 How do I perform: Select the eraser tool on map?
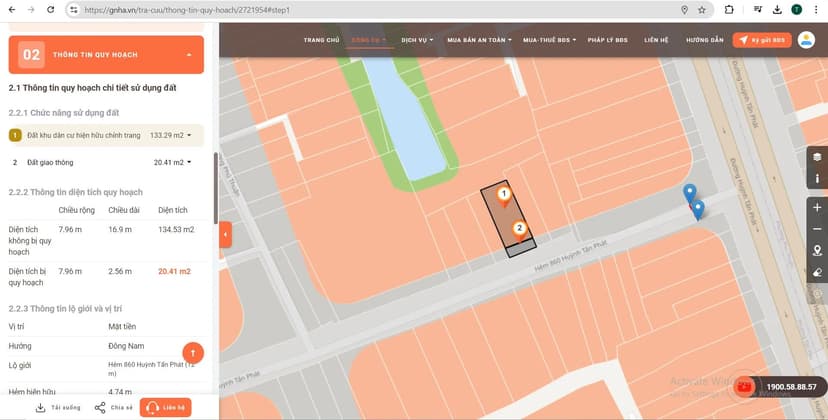817,273
